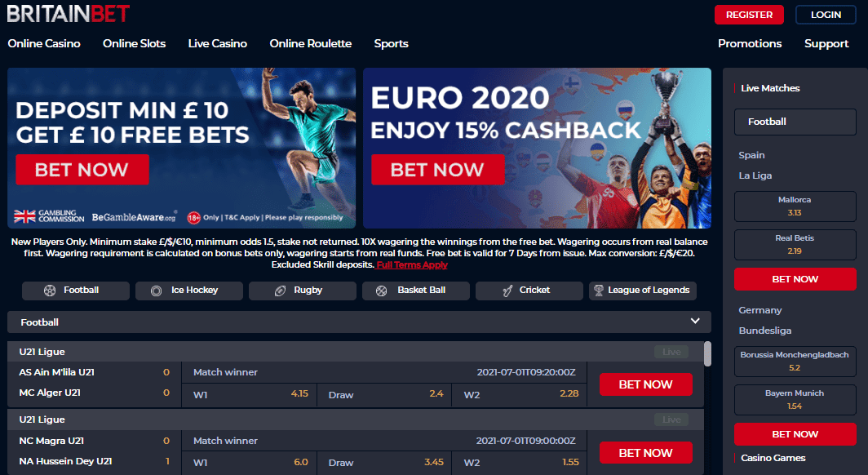The image size is (868, 475).
Task: Collapse the Football section chevron
Action: (695, 321)
